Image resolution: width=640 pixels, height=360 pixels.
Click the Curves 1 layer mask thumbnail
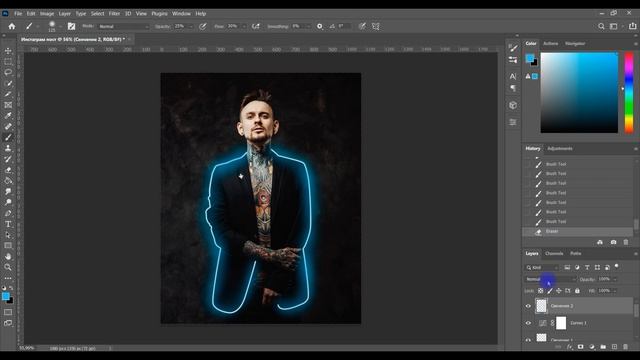point(561,323)
